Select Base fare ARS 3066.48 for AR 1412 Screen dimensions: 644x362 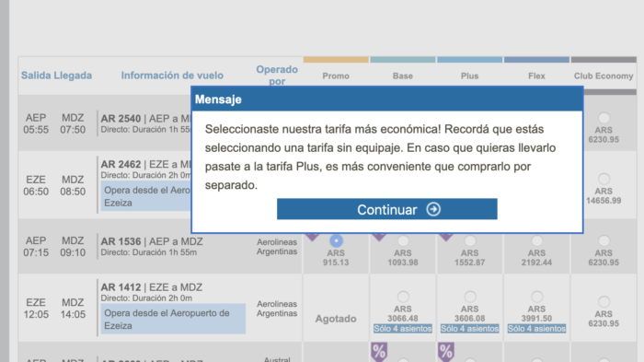pos(403,297)
